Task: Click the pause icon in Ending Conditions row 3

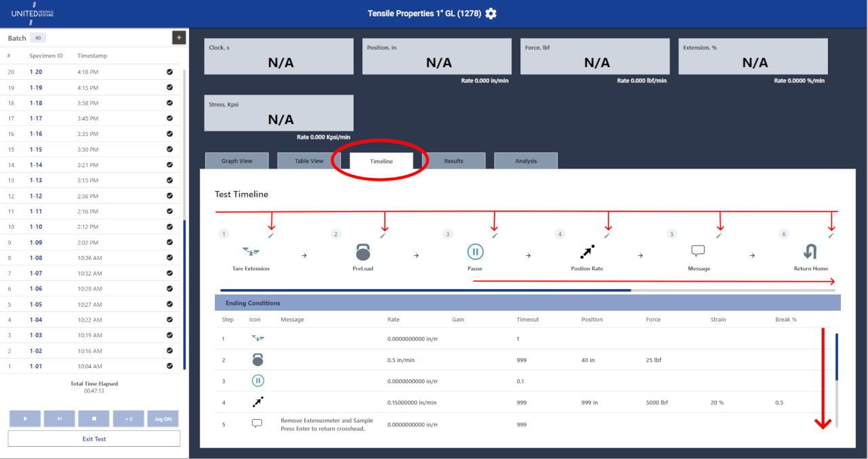Action: pos(257,380)
